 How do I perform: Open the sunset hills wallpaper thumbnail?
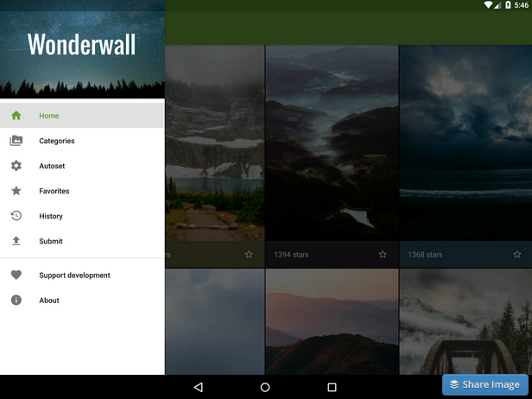[x=332, y=321]
